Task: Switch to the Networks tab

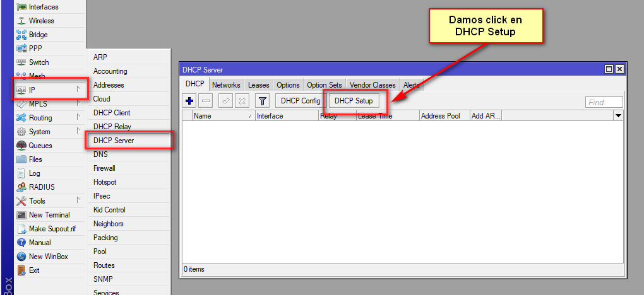Action: pos(226,85)
